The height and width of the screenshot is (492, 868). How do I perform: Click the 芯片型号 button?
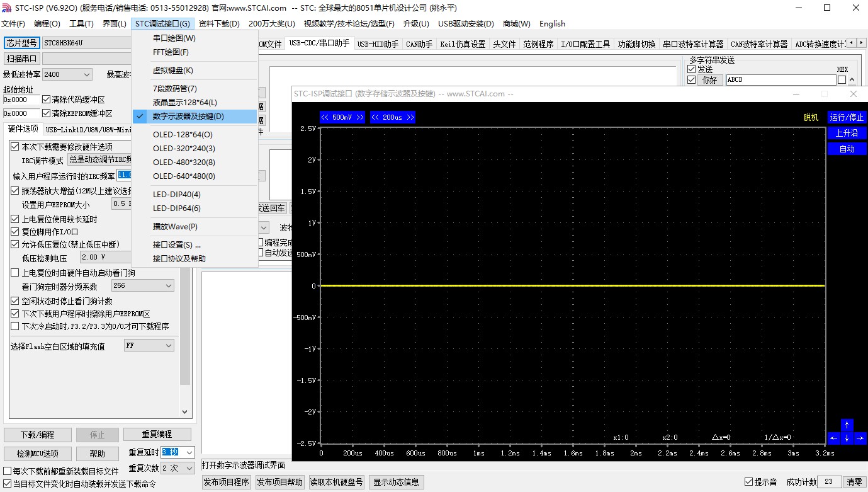[x=22, y=43]
